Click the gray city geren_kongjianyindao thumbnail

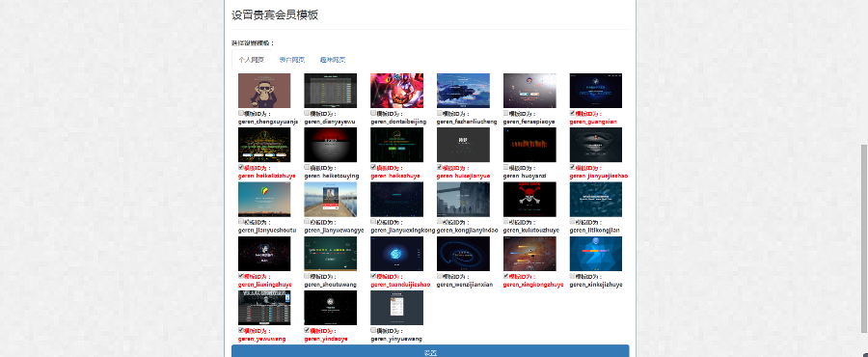tap(463, 200)
